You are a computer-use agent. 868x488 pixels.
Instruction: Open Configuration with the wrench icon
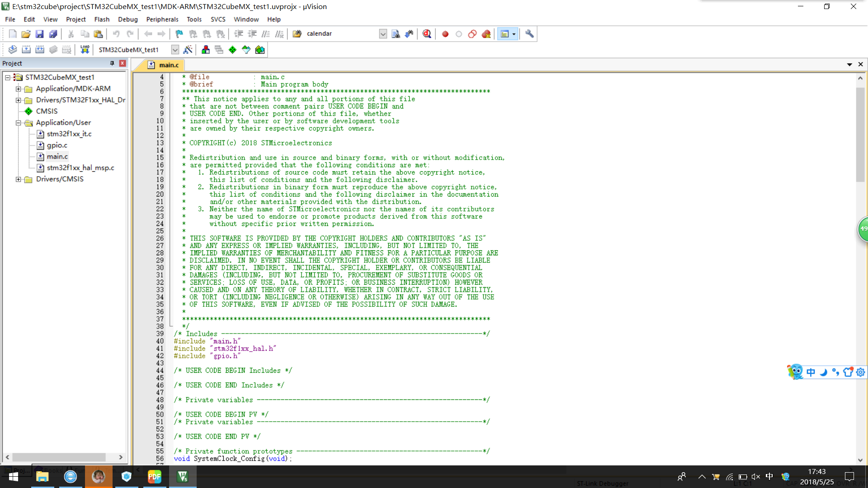coord(529,34)
